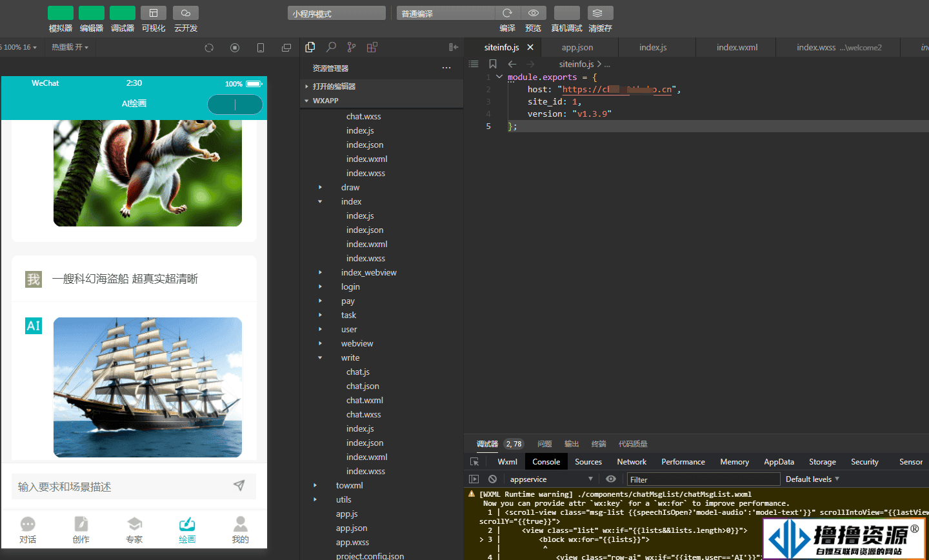Open the extensions icon in sidebar

tap(372, 47)
